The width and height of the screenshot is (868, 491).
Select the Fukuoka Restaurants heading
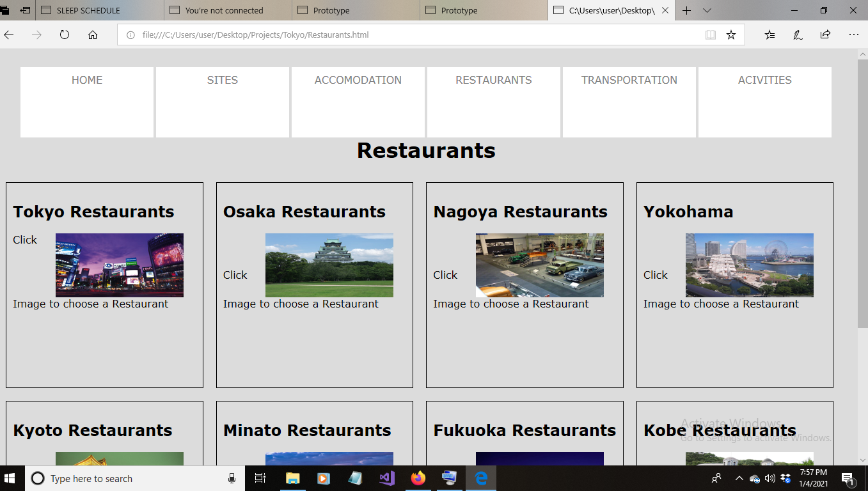(525, 430)
